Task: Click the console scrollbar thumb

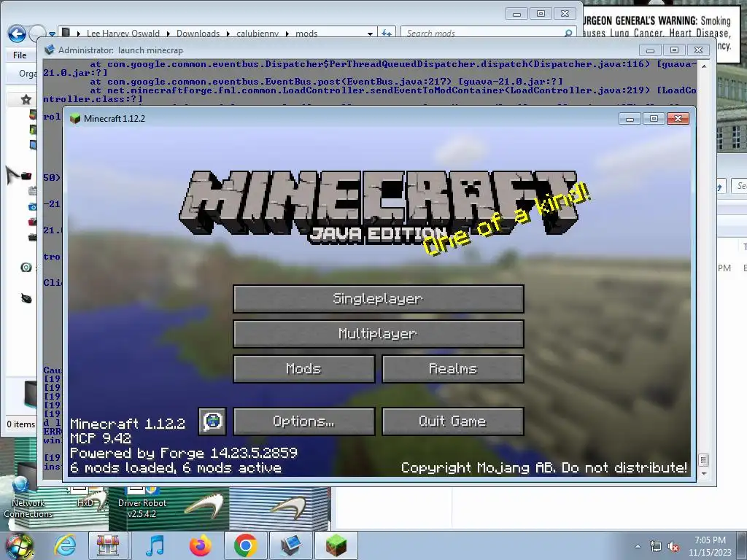Action: (x=704, y=460)
